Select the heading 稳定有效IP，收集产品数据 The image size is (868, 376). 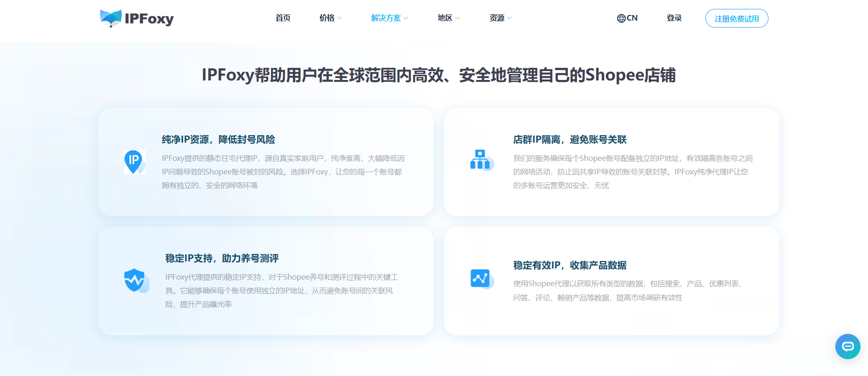tap(570, 265)
